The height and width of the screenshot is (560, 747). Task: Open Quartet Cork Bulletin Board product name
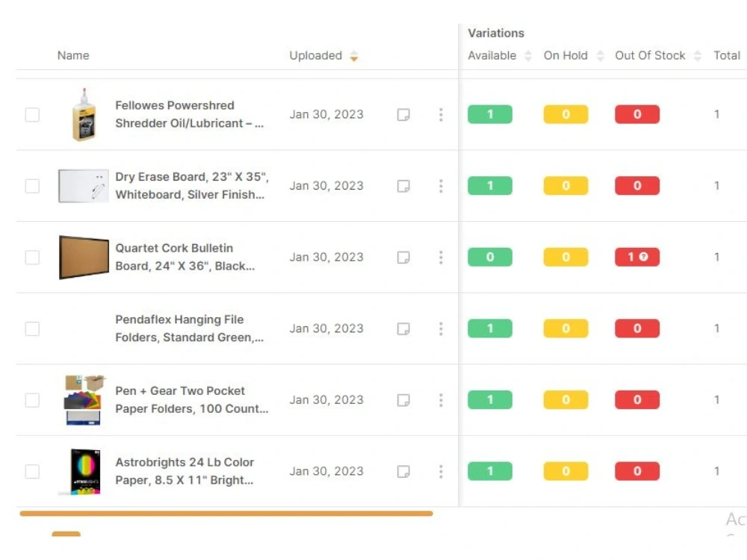tap(185, 257)
